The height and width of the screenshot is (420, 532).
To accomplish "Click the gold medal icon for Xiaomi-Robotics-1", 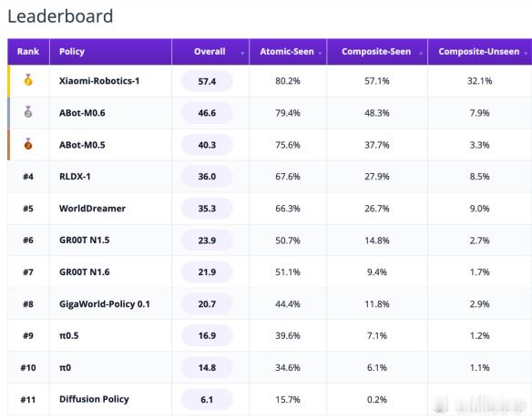I will (x=28, y=80).
